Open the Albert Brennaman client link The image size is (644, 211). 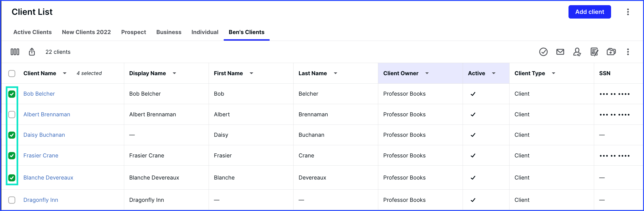47,115
